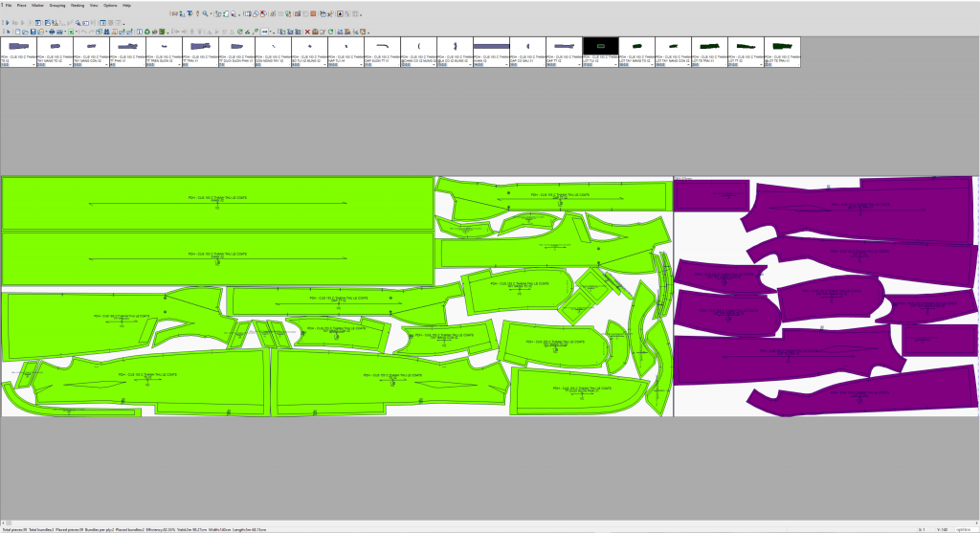This screenshot has width=980, height=533.
Task: Click the magnifier zoom tool icon
Action: tap(205, 13)
